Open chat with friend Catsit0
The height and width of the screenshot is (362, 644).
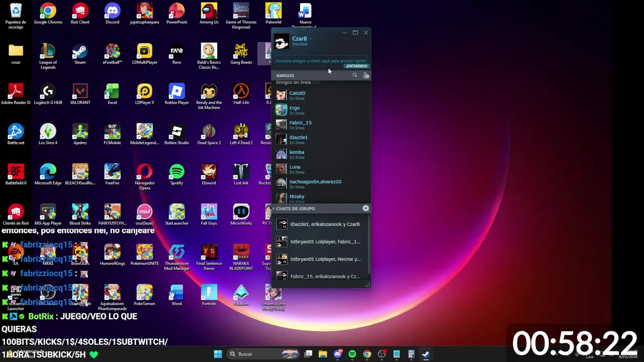pos(322,95)
